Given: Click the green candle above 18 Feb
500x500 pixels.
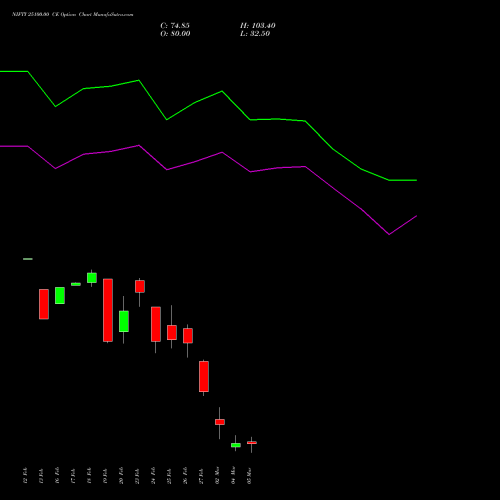Looking at the screenshot, I should click(92, 278).
